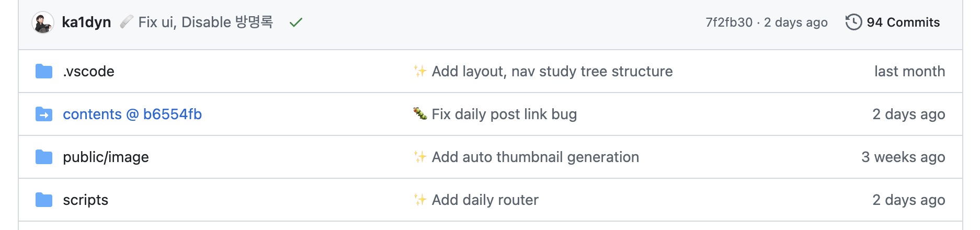Click the ka1dyn user avatar
Image resolution: width=980 pixels, height=230 pixels.
(x=43, y=22)
